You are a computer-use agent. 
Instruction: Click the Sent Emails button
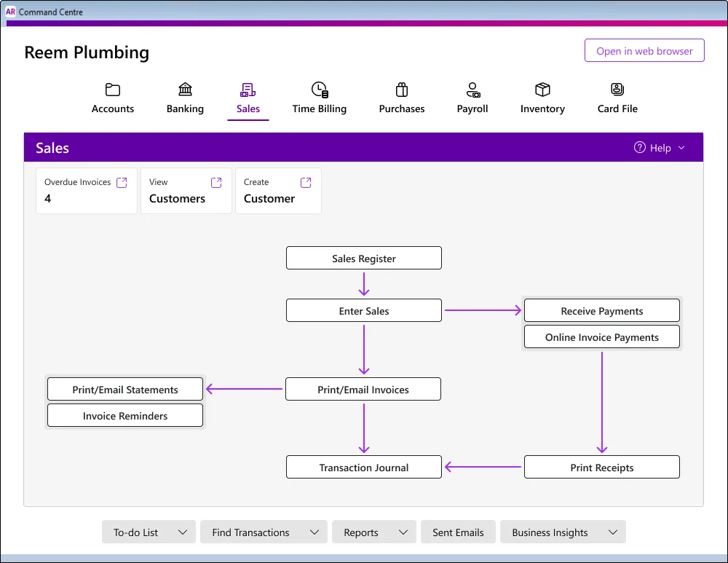point(458,532)
